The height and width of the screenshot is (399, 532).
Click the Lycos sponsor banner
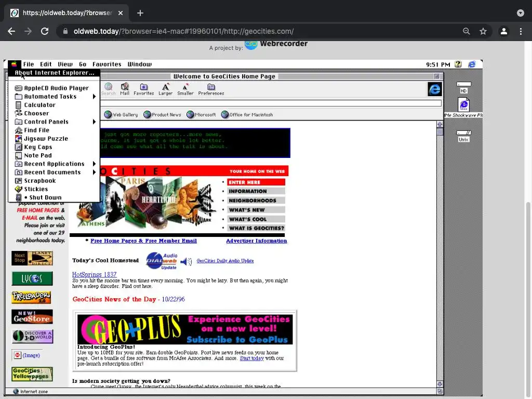click(32, 278)
